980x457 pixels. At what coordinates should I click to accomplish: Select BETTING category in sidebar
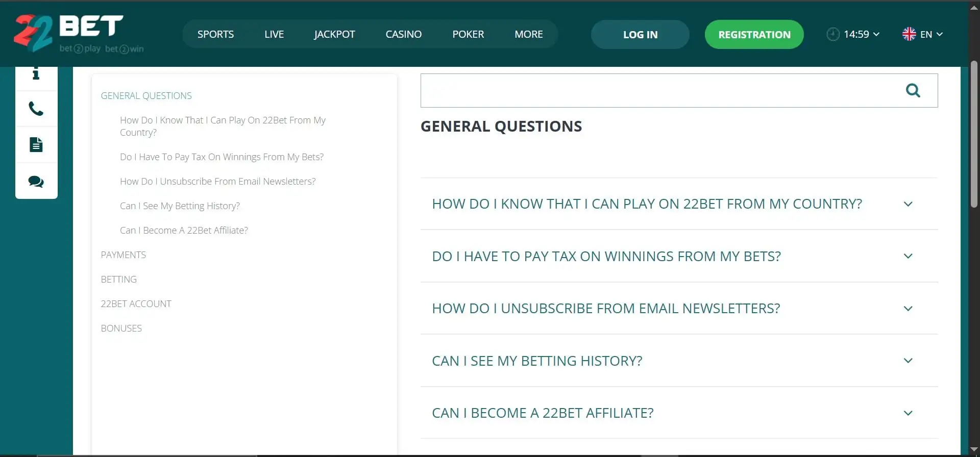pyautogui.click(x=119, y=280)
